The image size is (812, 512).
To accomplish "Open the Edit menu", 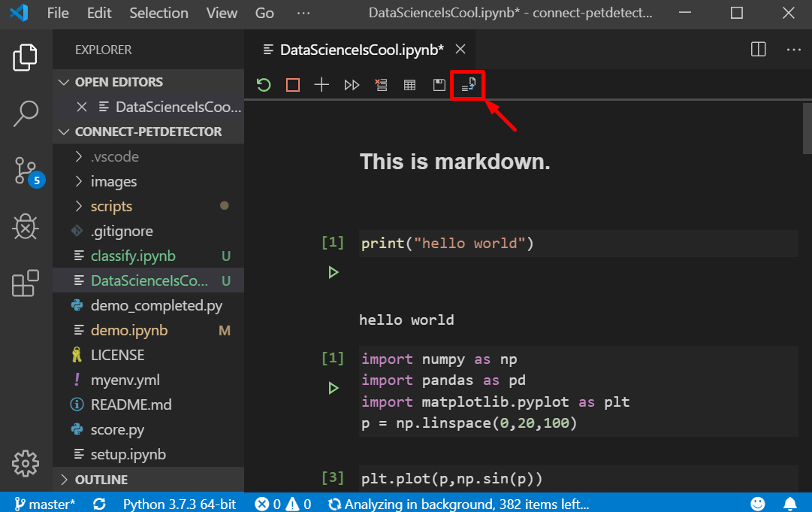I will (x=99, y=13).
